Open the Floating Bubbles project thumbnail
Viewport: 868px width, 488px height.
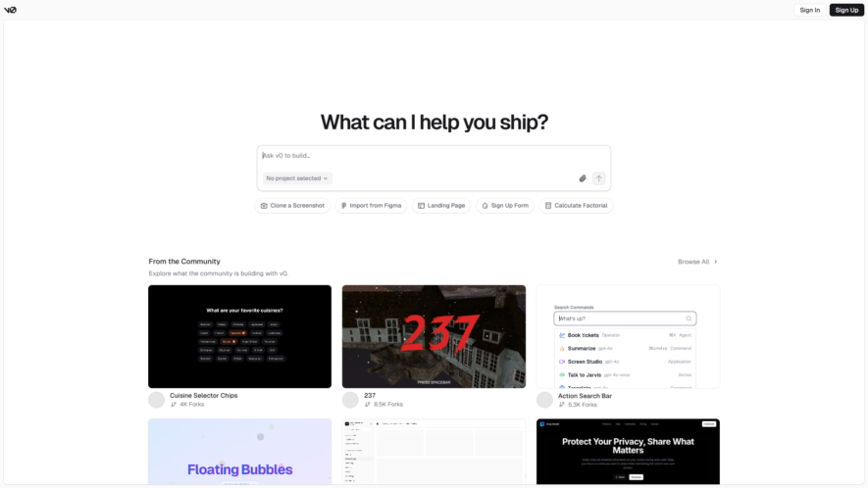tap(239, 452)
